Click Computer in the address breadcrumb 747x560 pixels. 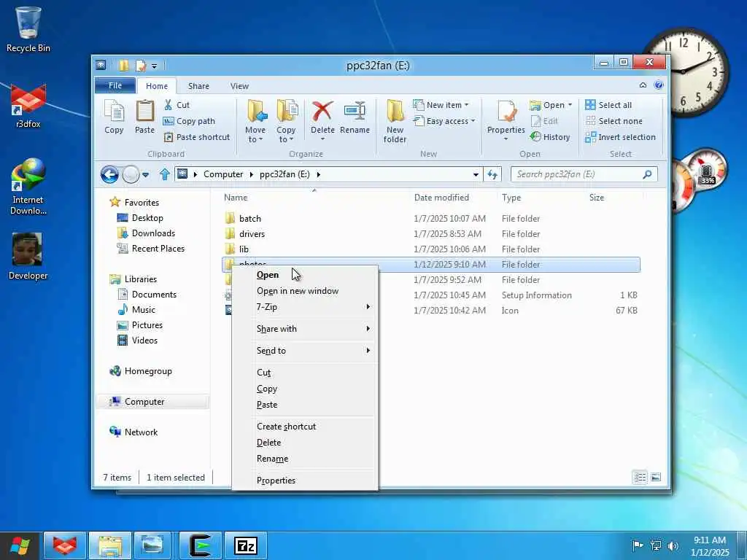click(223, 174)
